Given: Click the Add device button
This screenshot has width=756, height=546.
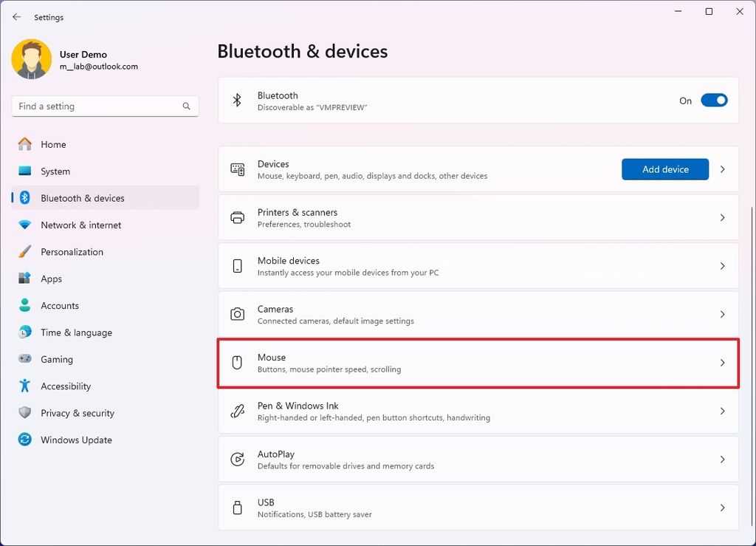Looking at the screenshot, I should [664, 168].
